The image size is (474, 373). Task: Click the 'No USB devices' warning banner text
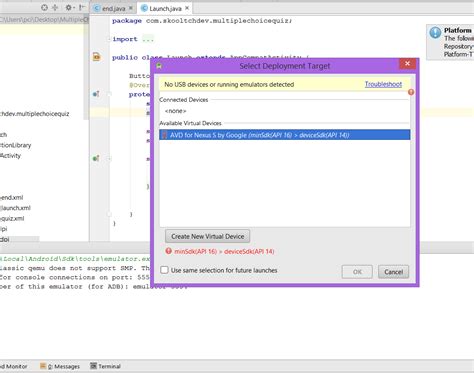[229, 84]
